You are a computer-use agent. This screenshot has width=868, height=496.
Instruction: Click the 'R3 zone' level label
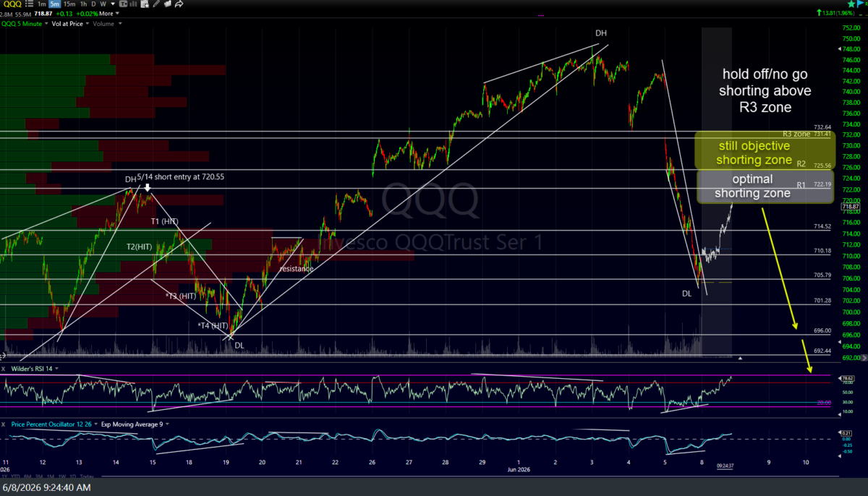[x=796, y=134]
